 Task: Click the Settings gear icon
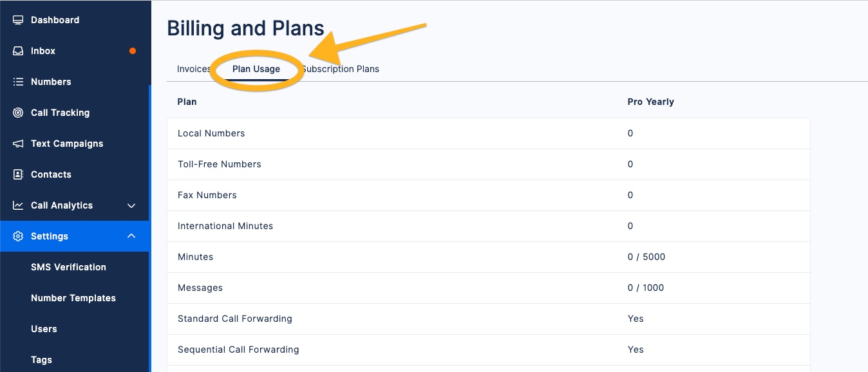[x=18, y=236]
